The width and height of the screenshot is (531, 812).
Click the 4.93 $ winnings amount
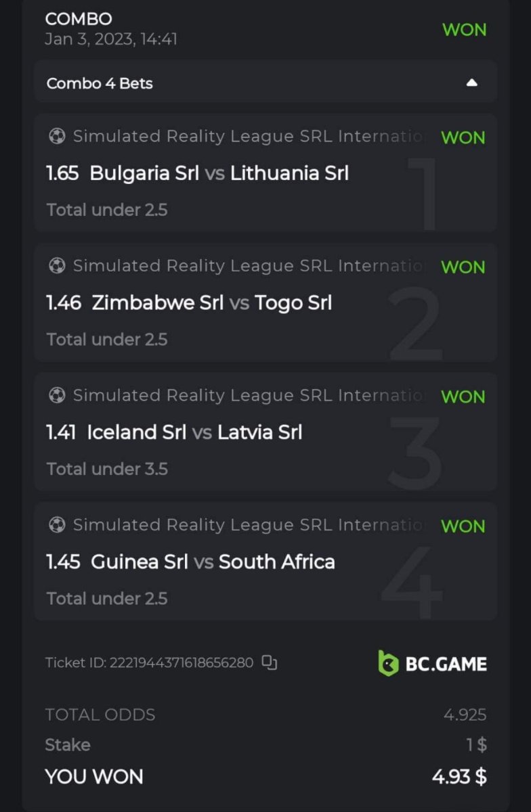point(459,776)
